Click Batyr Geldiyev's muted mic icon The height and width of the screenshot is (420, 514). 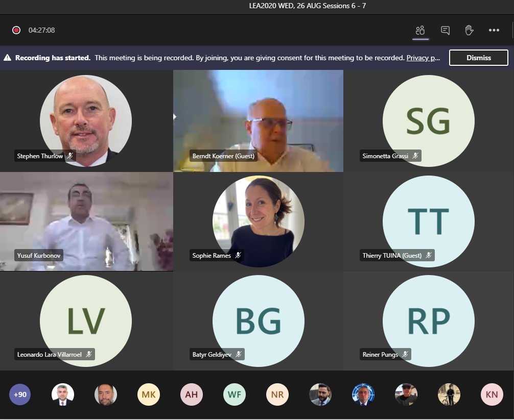239,354
